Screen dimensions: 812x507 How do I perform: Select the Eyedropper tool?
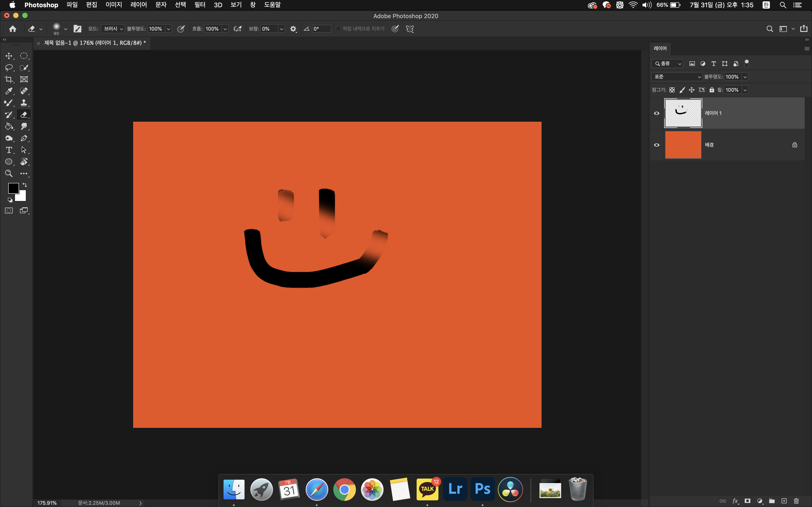[9, 91]
